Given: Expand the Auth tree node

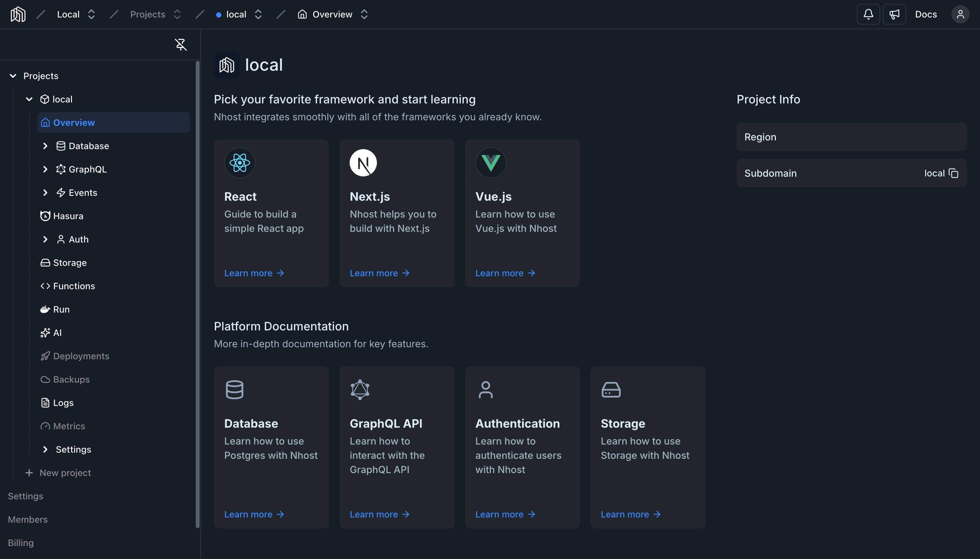Looking at the screenshot, I should (45, 239).
